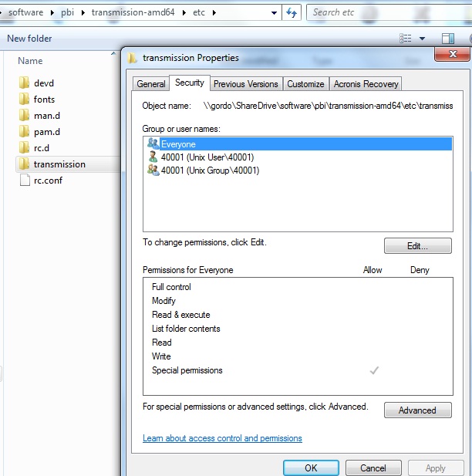
Task: Open view options dropdown arrow
Action: (422, 39)
